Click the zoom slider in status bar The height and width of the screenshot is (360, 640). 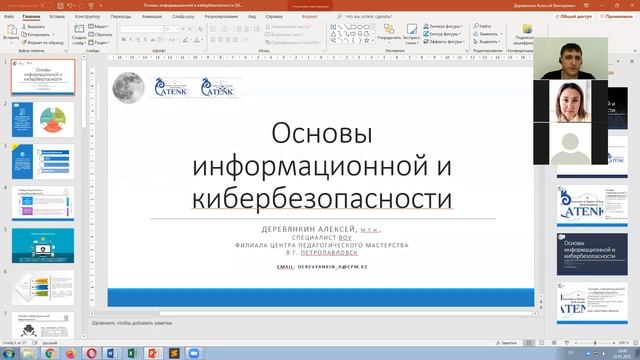(595, 343)
